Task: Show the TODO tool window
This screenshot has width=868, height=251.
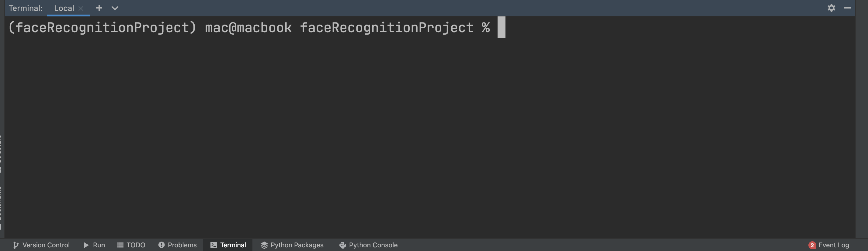Action: point(131,245)
